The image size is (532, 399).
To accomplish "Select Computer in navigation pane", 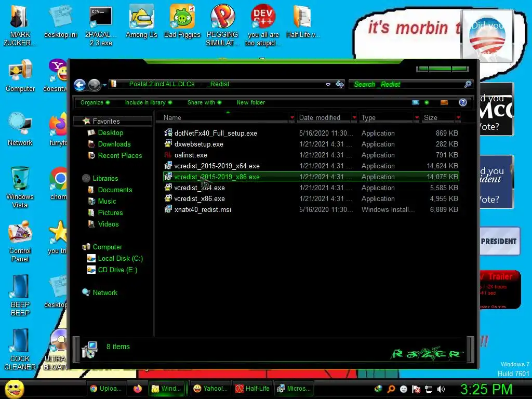I will [x=107, y=247].
